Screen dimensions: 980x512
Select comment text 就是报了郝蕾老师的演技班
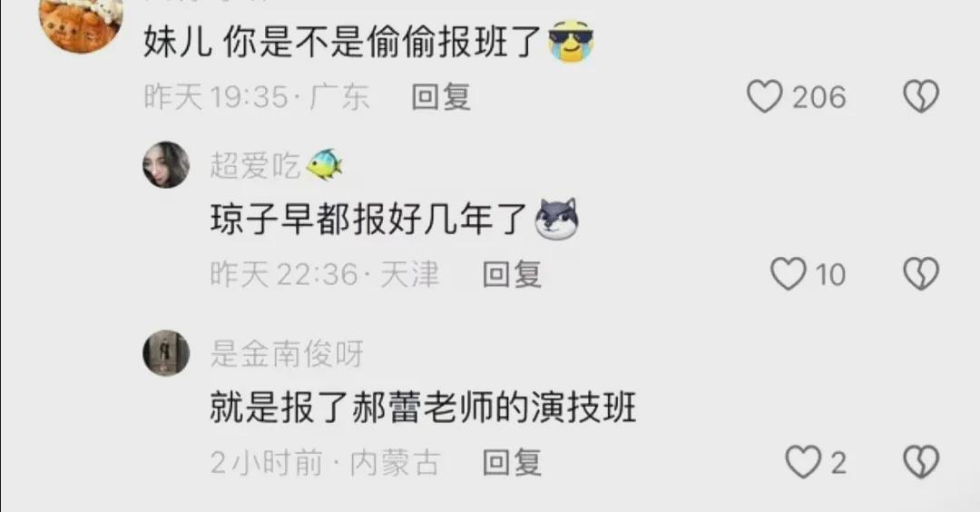coord(423,408)
